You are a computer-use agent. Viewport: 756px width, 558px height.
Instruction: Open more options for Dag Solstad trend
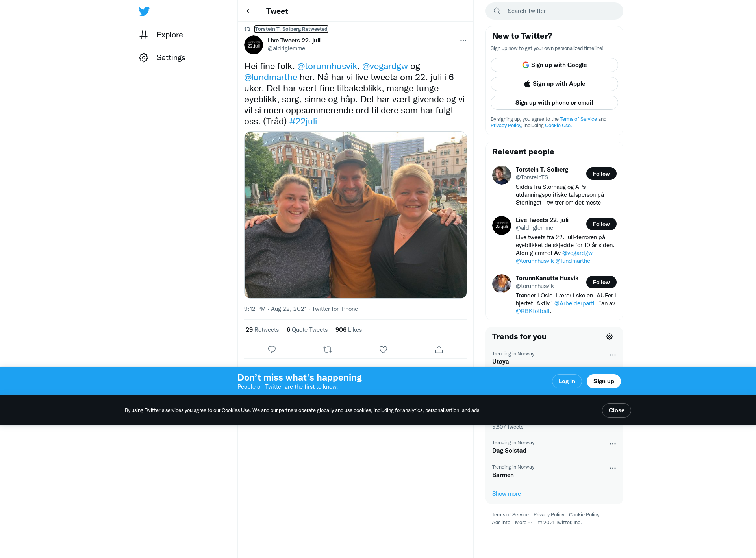click(613, 444)
